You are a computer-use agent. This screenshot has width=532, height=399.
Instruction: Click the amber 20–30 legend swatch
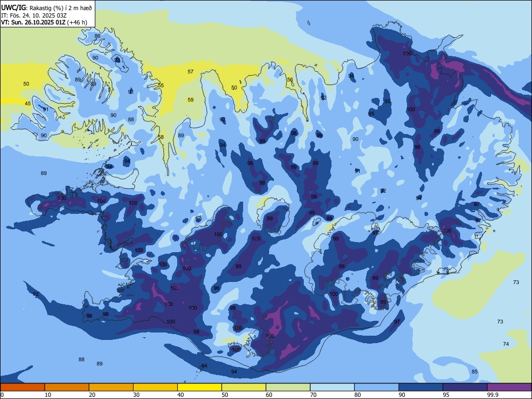(111, 387)
